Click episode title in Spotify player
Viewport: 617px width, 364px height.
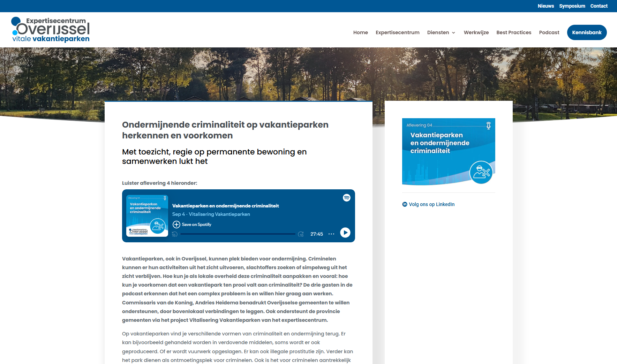tap(225, 206)
